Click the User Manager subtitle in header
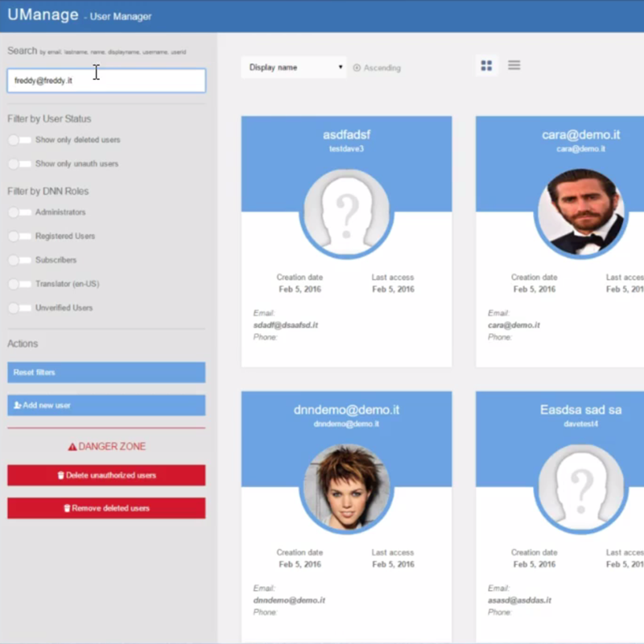Viewport: 644px width, 644px height. click(120, 17)
